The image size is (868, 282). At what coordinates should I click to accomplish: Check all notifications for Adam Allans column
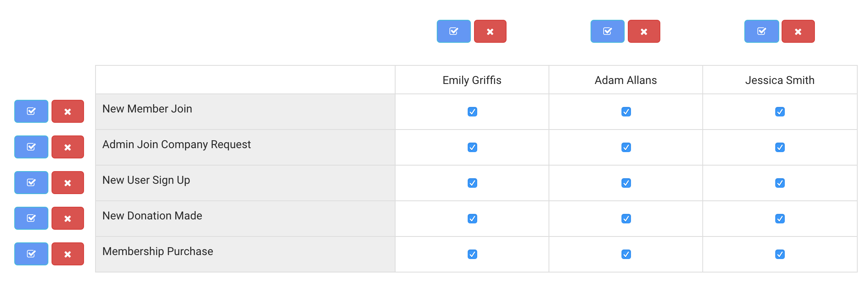click(x=607, y=31)
